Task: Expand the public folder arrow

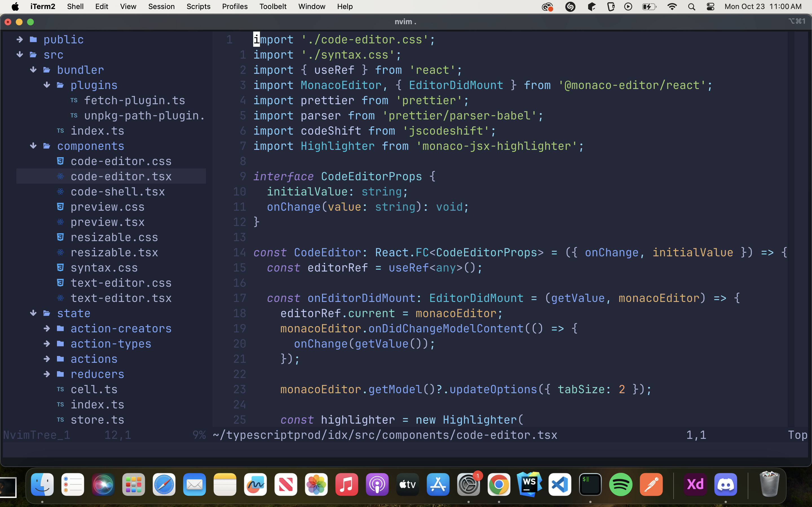Action: click(x=20, y=39)
